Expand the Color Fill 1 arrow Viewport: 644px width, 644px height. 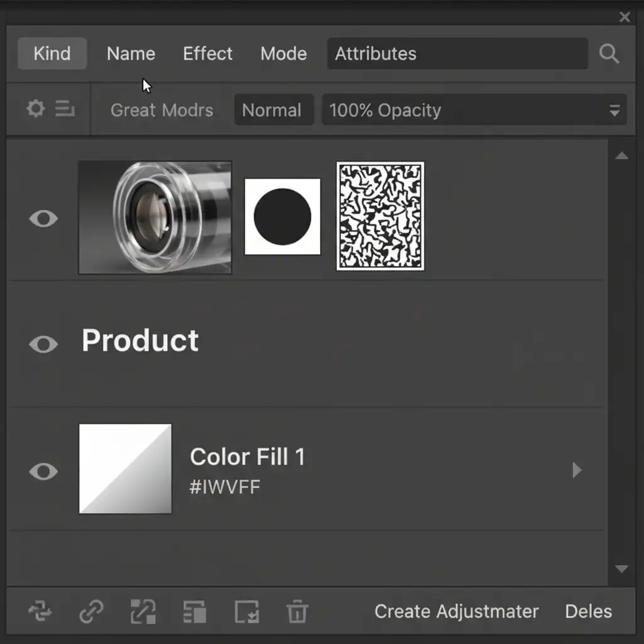click(577, 470)
